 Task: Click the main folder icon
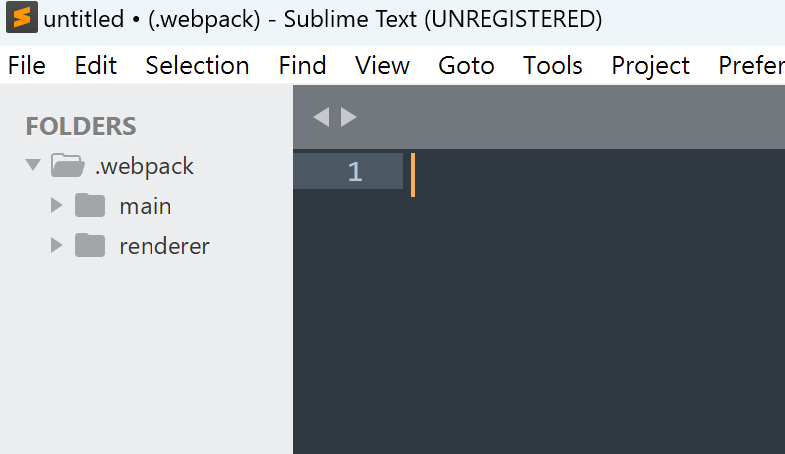90,205
